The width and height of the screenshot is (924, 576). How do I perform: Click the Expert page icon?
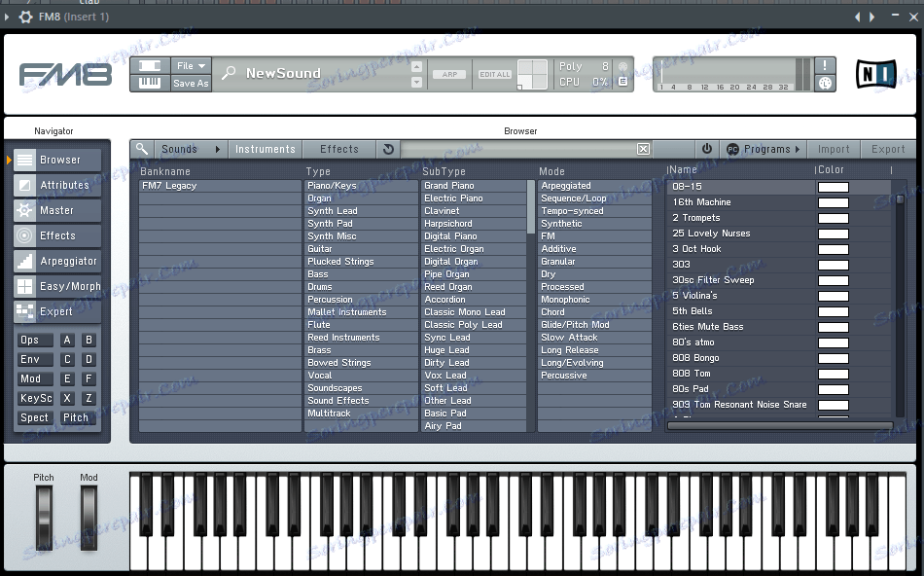[24, 310]
